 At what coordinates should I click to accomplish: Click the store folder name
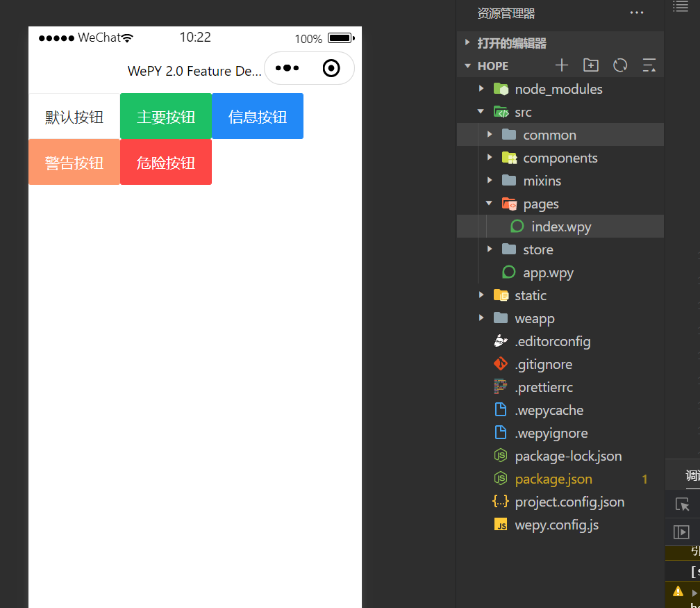(538, 249)
